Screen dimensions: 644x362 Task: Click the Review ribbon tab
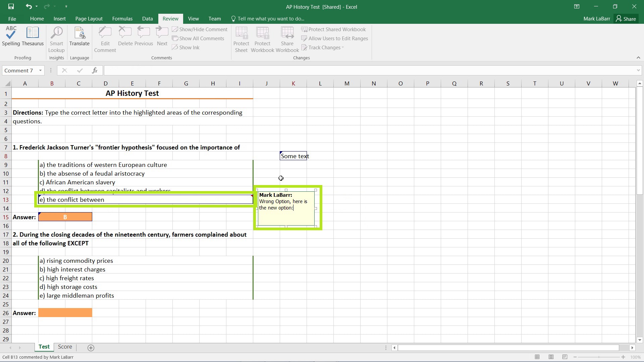pyautogui.click(x=170, y=18)
